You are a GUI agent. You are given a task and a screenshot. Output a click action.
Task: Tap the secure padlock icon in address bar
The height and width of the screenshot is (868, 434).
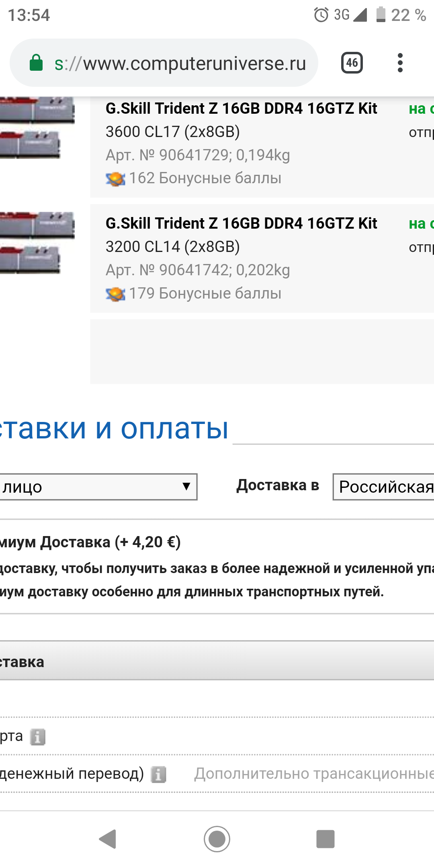point(36,63)
